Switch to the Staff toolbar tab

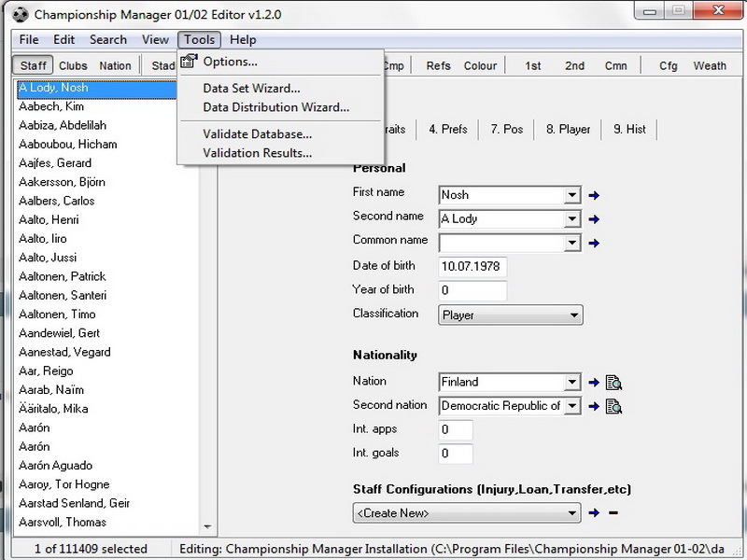[33, 65]
